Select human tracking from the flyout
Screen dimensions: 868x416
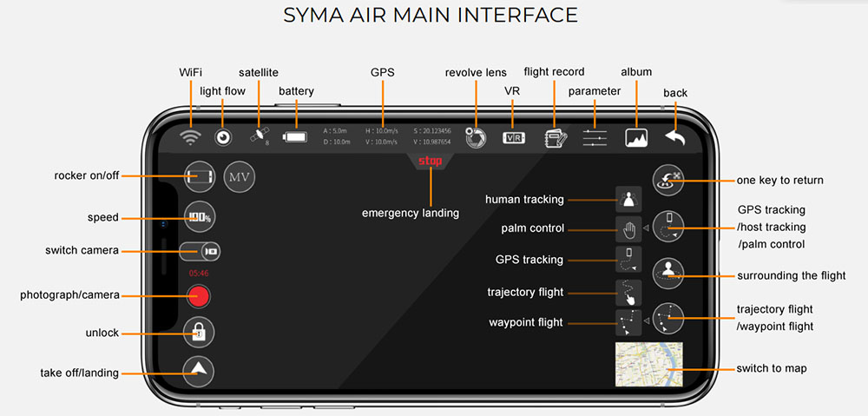pyautogui.click(x=628, y=200)
